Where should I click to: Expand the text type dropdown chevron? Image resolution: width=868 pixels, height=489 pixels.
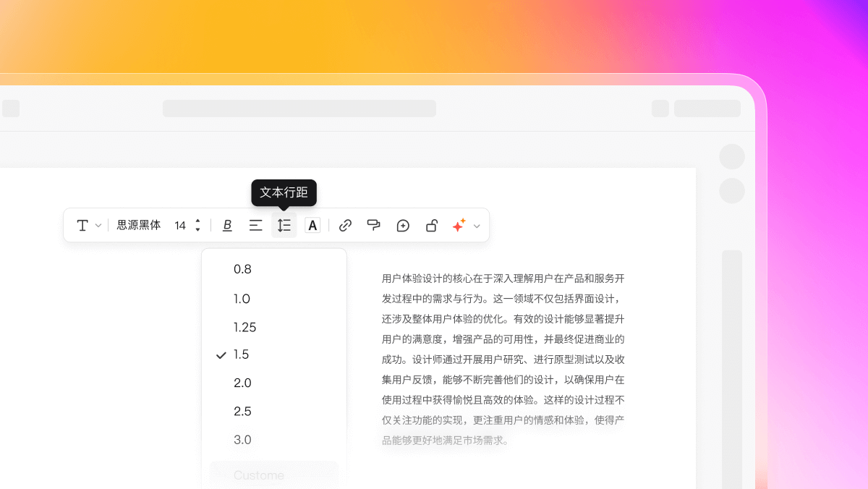coord(98,226)
